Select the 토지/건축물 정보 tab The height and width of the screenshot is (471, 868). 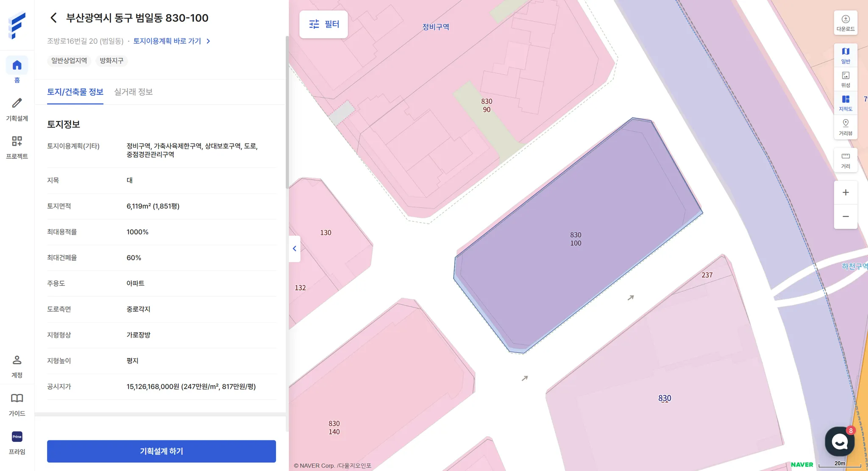click(x=75, y=92)
